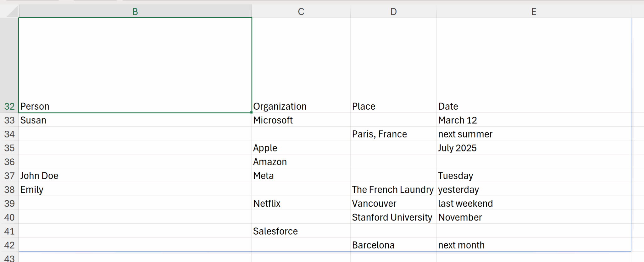
Task: Click the "Meta" organization cell
Action: (x=301, y=175)
